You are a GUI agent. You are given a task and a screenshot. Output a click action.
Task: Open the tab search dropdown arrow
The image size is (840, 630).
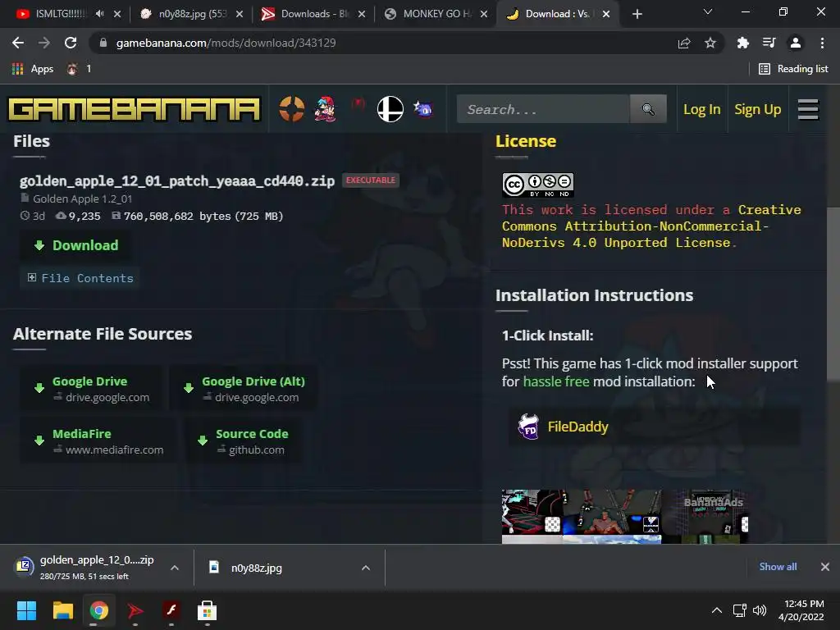707,11
